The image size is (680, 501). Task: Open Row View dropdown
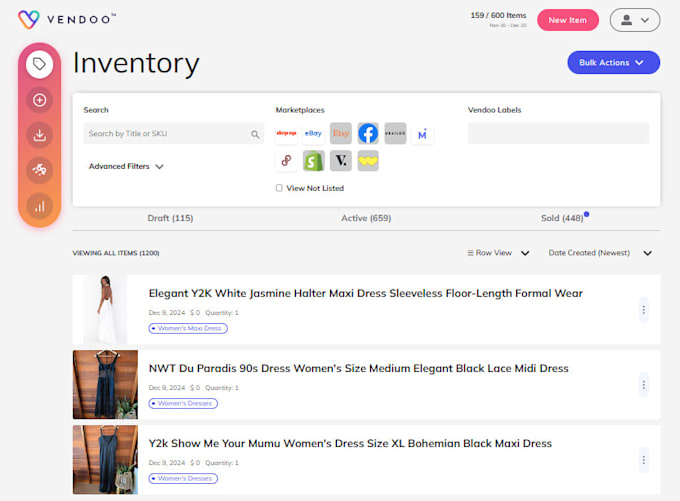[x=498, y=253]
